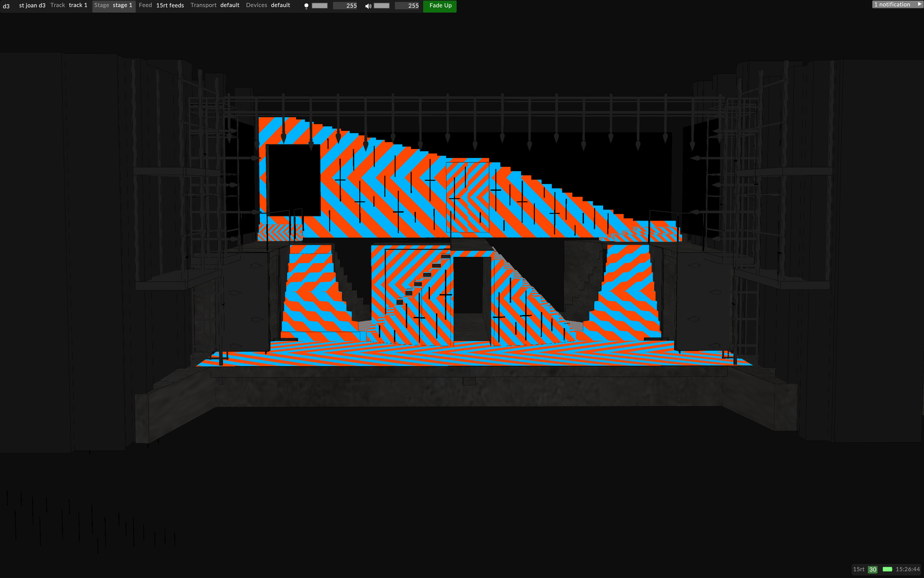Image resolution: width=924 pixels, height=578 pixels.
Task: Adjust the master brightness slider
Action: coord(320,6)
